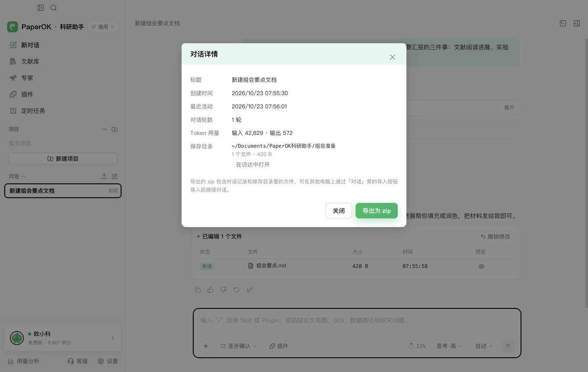Go to the 专家 section

(x=63, y=78)
